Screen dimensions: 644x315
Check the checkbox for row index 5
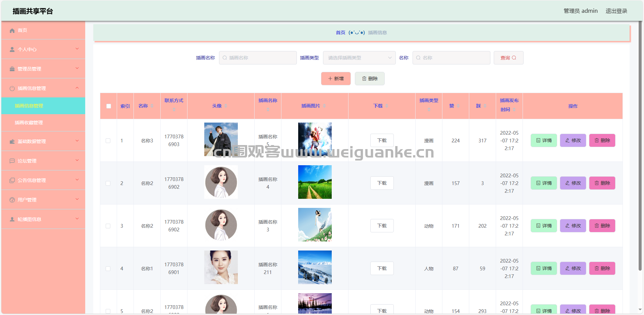tap(108, 311)
